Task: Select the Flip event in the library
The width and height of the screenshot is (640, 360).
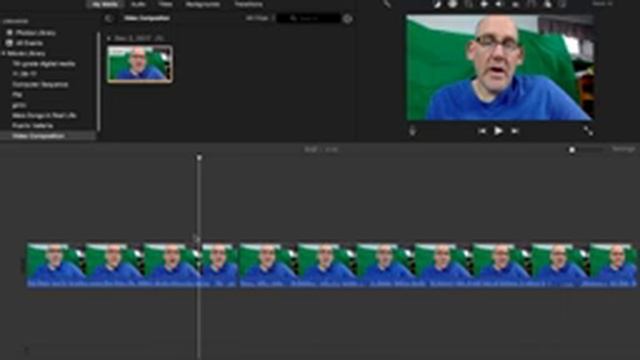Action: point(17,95)
